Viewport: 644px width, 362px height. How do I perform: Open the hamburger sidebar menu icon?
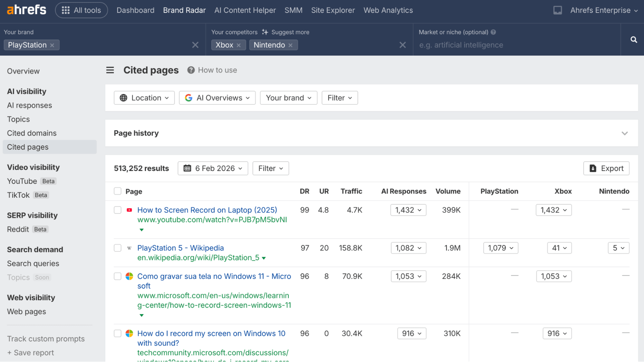[110, 70]
